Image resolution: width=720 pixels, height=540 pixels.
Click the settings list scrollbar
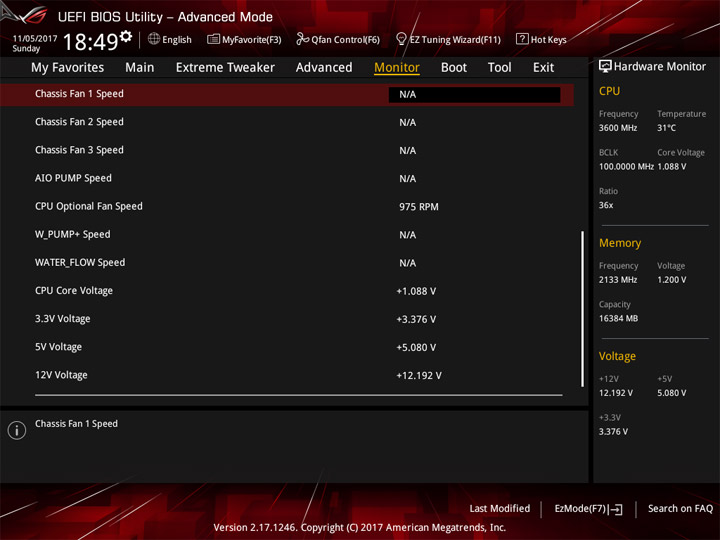coord(582,309)
